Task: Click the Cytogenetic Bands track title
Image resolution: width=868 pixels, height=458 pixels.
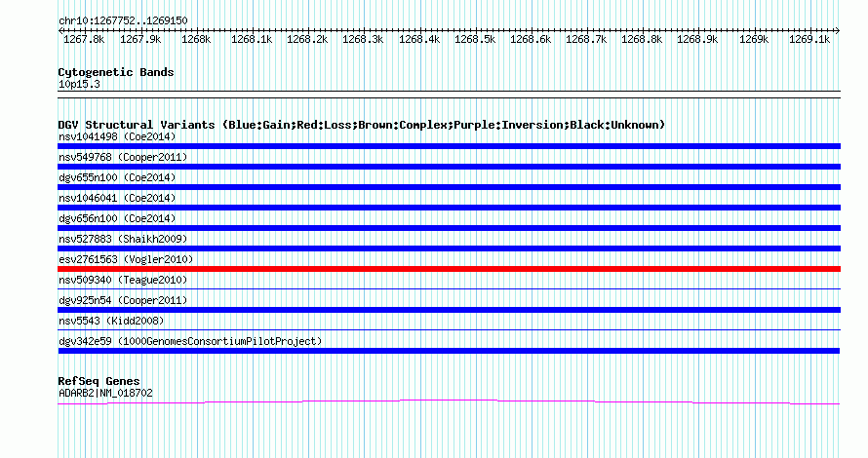Action: (116, 72)
